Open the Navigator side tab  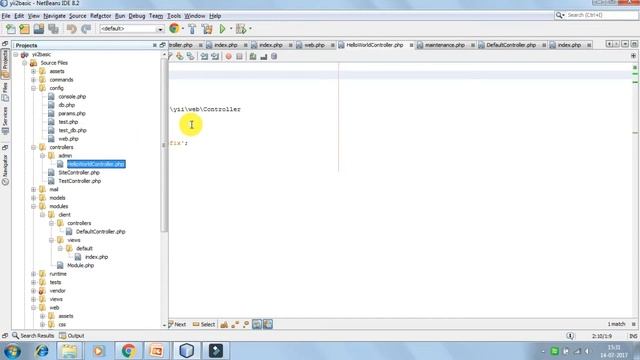[5, 170]
